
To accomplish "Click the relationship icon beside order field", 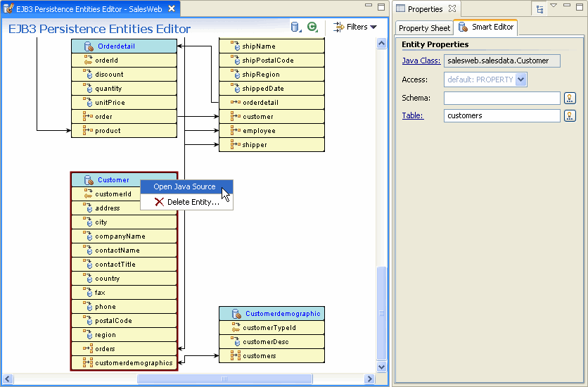I will pyautogui.click(x=88, y=116).
